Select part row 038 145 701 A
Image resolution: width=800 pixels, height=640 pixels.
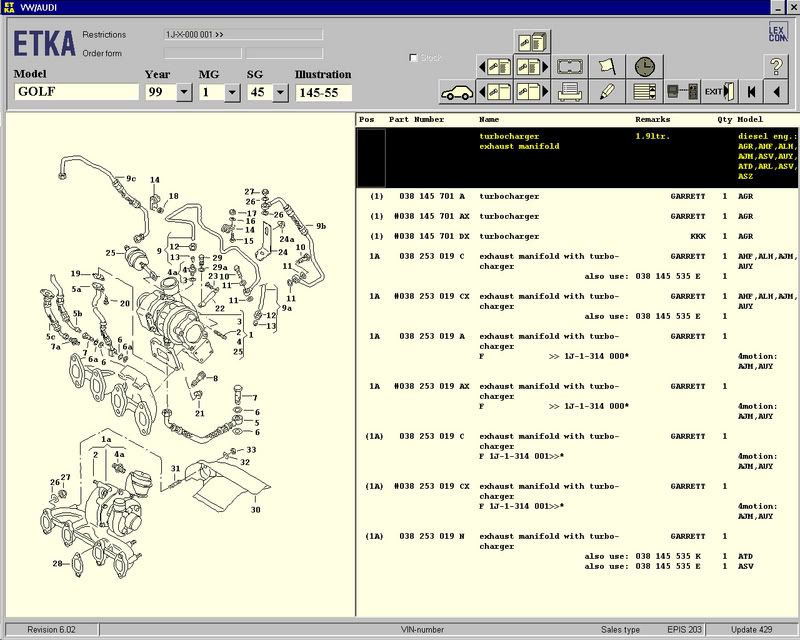click(577, 196)
